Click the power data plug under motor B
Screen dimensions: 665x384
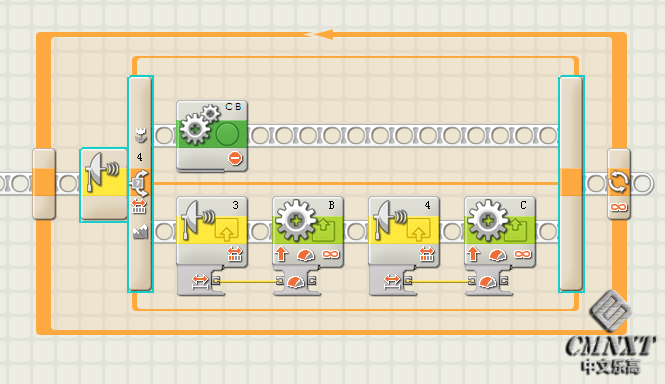click(296, 281)
